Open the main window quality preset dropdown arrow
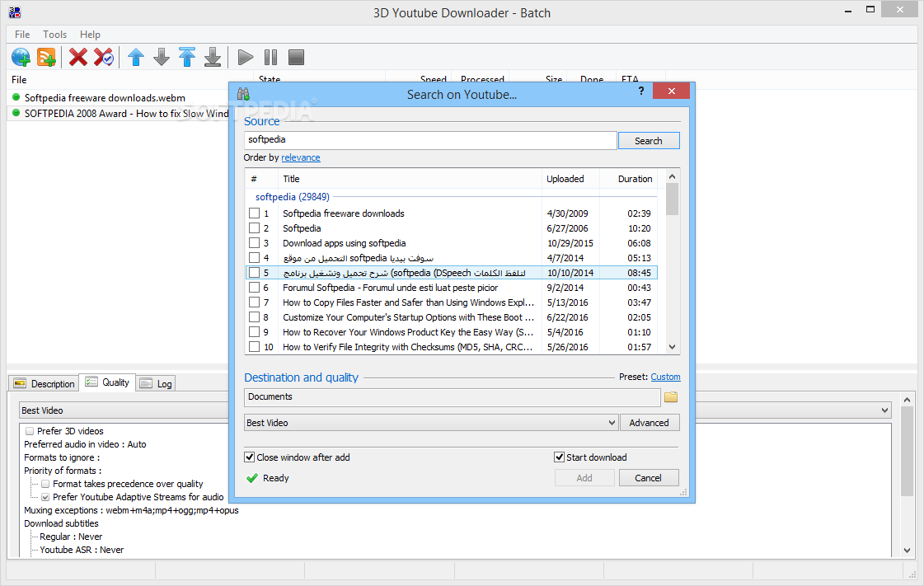 pyautogui.click(x=884, y=410)
